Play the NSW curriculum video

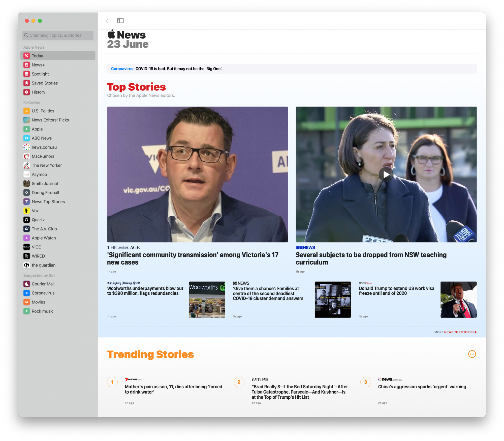[x=386, y=175]
